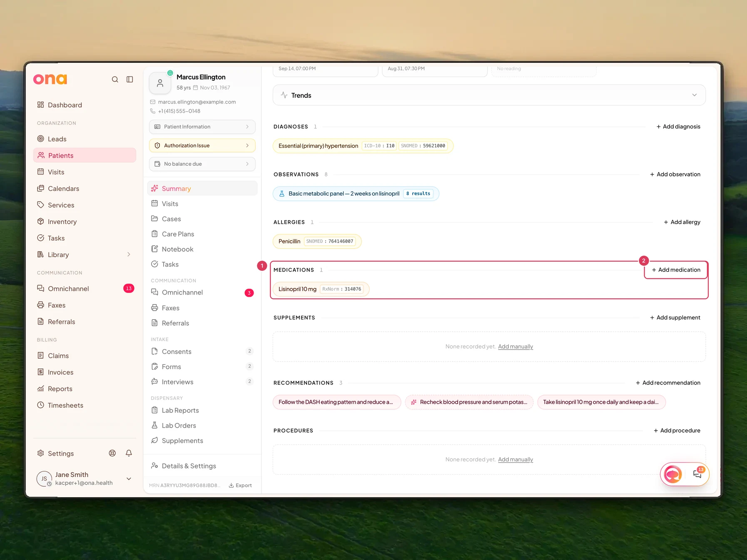The image size is (747, 560).
Task: Open the Patient Information panel
Action: pos(202,127)
